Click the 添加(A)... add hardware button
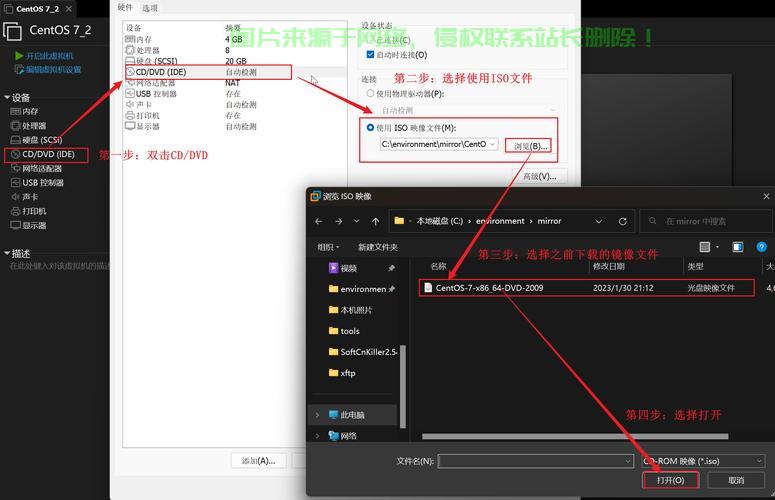The height and width of the screenshot is (500, 775). point(258,461)
